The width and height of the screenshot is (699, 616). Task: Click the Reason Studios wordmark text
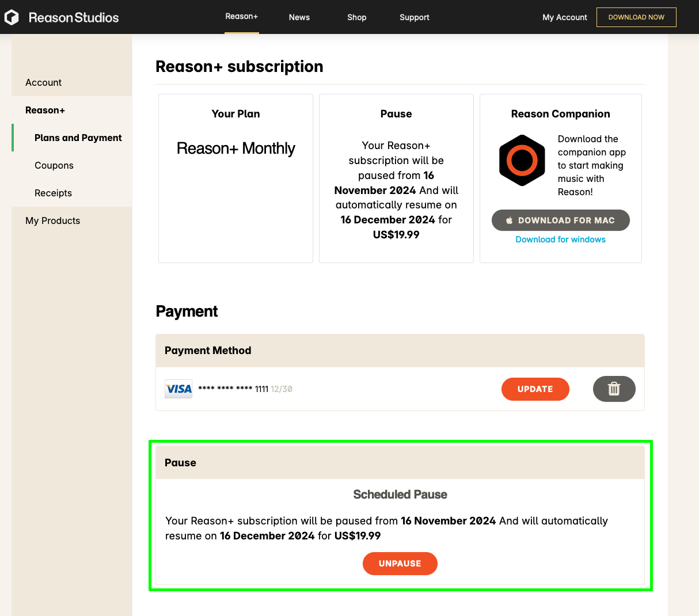pyautogui.click(x=74, y=18)
